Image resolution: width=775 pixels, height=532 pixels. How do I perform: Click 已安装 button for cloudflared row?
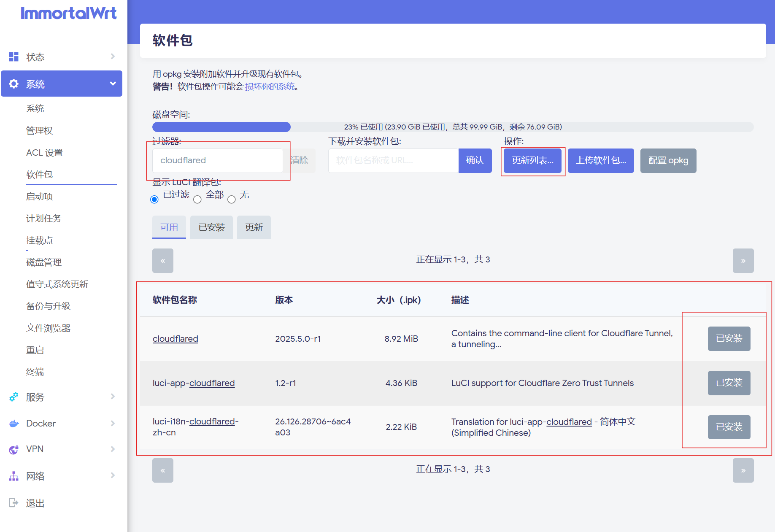pos(729,338)
